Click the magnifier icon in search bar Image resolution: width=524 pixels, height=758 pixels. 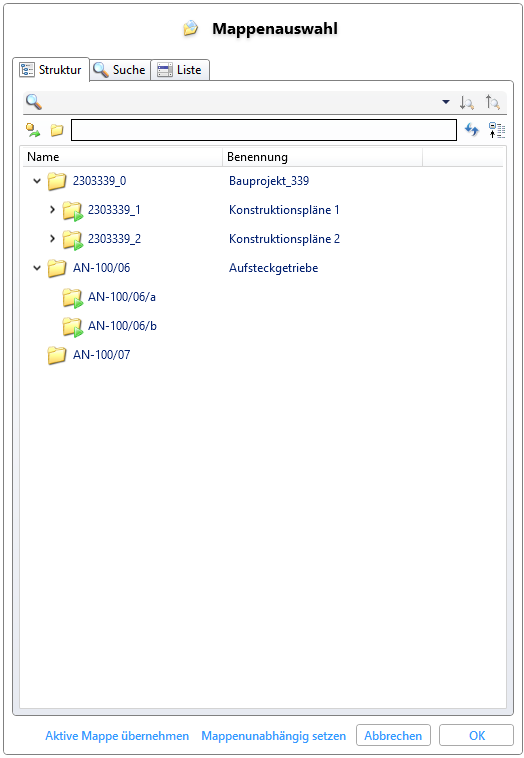[34, 102]
